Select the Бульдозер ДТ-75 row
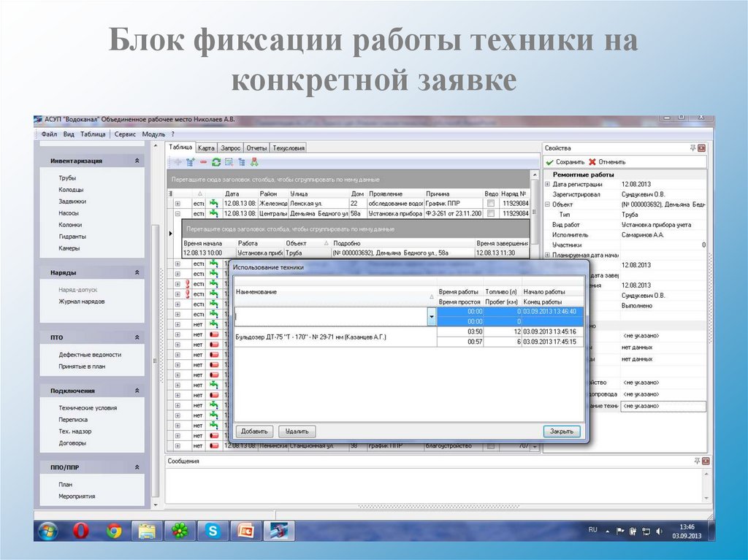This screenshot has width=748, height=560. coord(408,337)
